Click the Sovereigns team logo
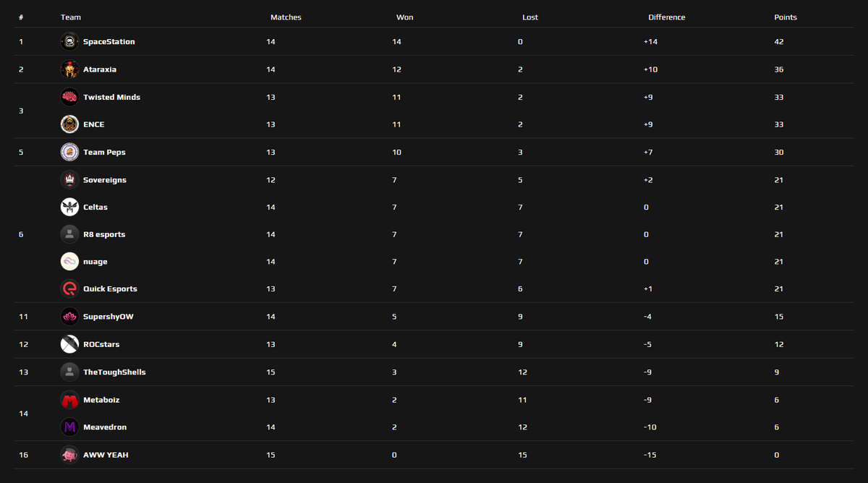 tap(69, 179)
